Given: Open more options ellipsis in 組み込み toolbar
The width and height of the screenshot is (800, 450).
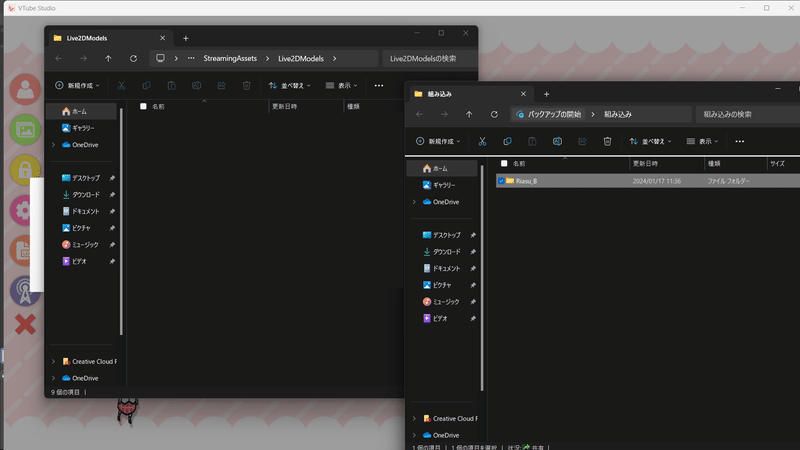Looking at the screenshot, I should point(740,141).
